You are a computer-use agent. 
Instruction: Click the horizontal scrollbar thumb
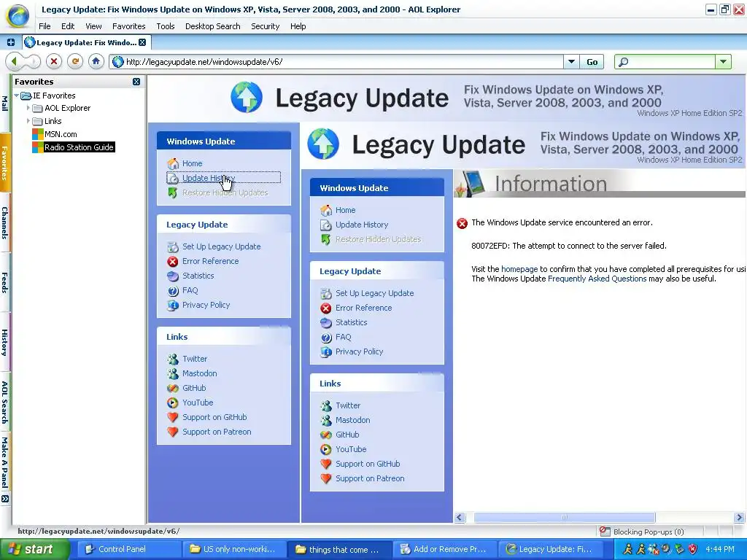pyautogui.click(x=565, y=518)
